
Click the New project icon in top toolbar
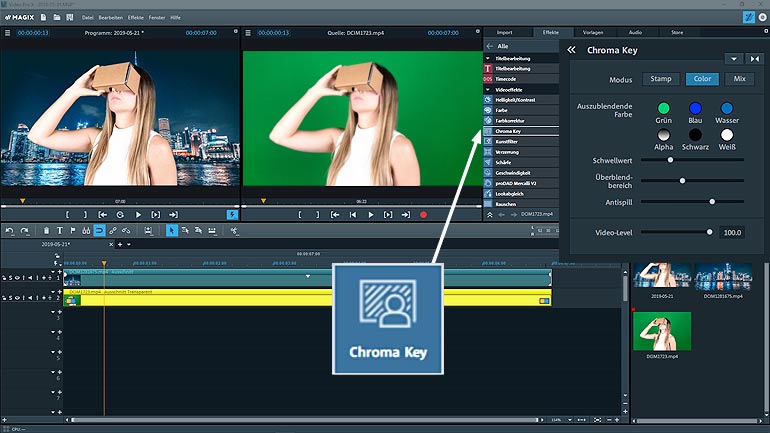point(43,17)
